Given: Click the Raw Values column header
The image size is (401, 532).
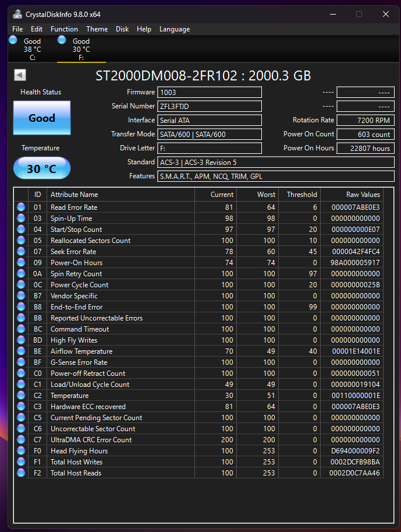Looking at the screenshot, I should point(362,195).
